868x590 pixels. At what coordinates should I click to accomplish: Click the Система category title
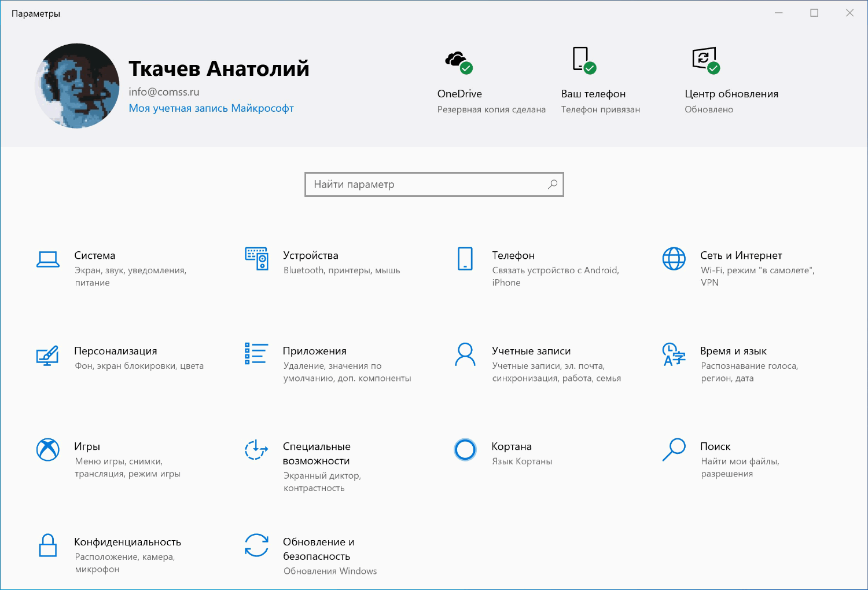coord(95,255)
